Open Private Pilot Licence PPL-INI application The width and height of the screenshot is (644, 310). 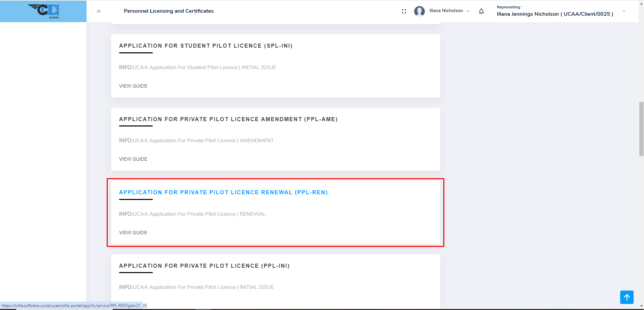204,266
